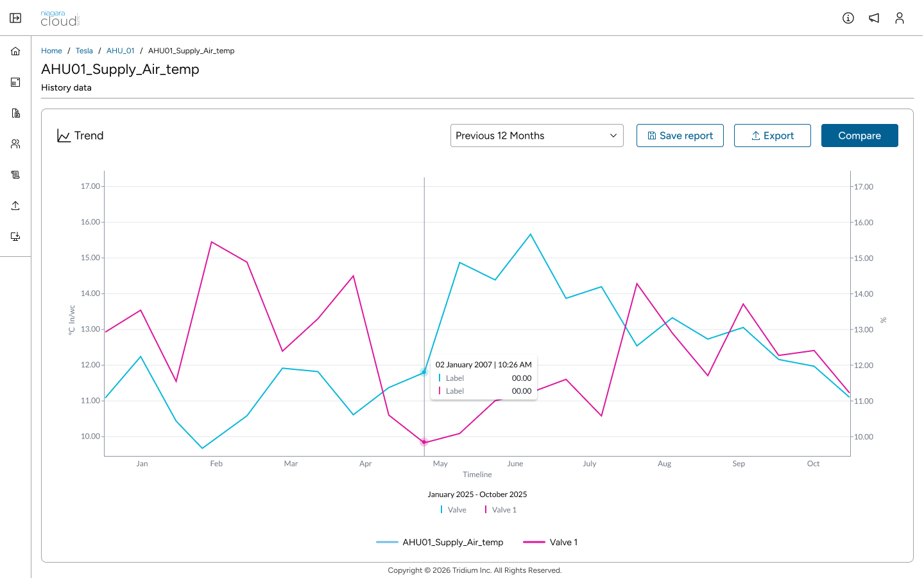
Task: Click the tooltip date '02 January 2007'
Action: 464,365
